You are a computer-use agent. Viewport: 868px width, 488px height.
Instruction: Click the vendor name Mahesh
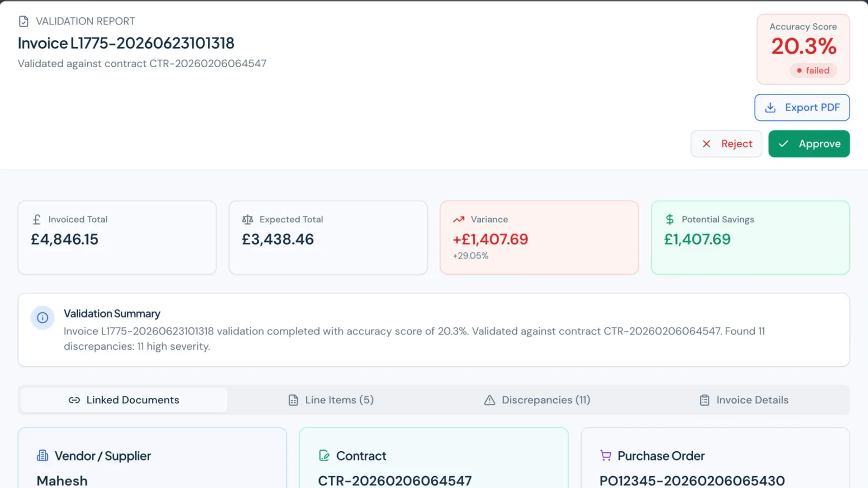point(62,480)
